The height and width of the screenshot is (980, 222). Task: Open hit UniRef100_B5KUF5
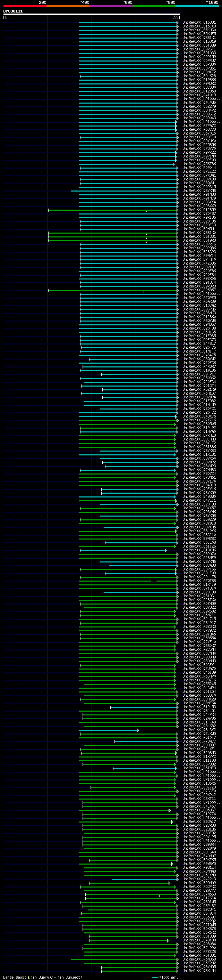click(199, 34)
